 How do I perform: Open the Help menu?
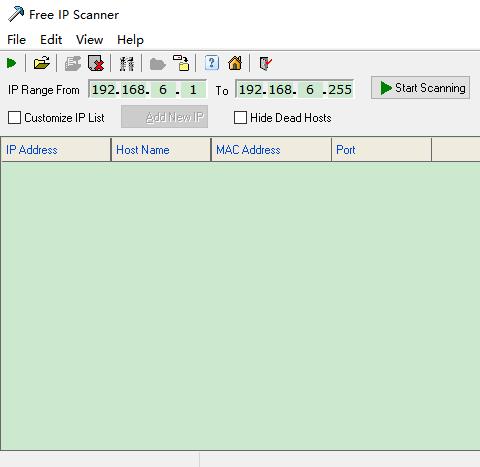[x=130, y=40]
